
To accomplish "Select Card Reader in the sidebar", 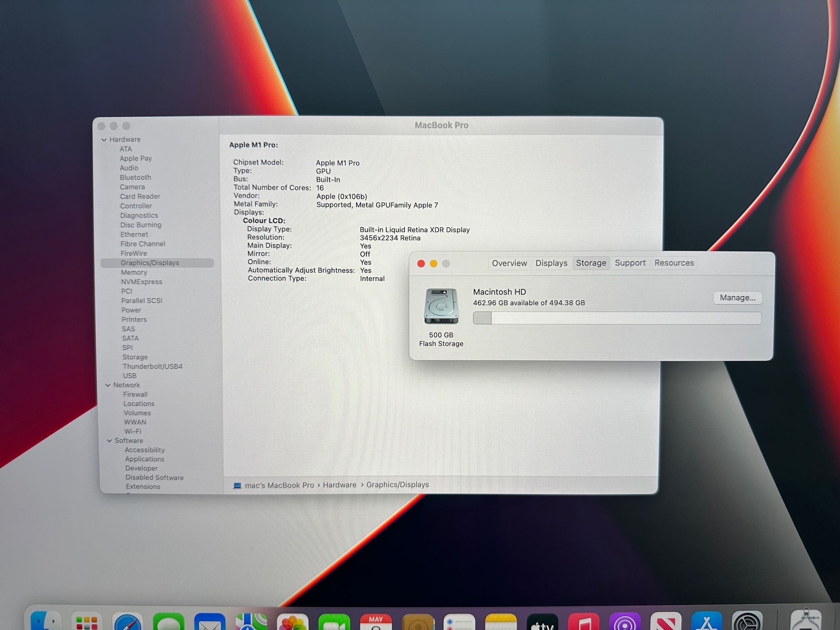I will point(140,196).
